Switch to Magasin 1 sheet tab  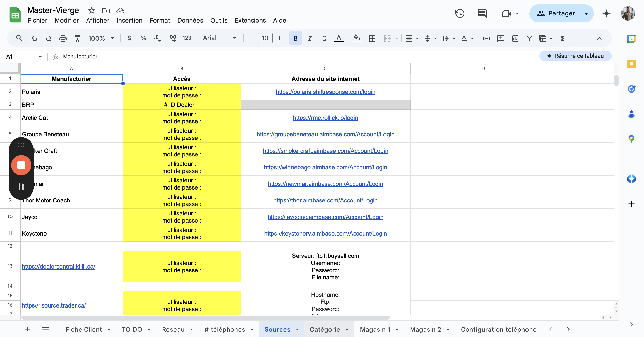[x=375, y=329]
